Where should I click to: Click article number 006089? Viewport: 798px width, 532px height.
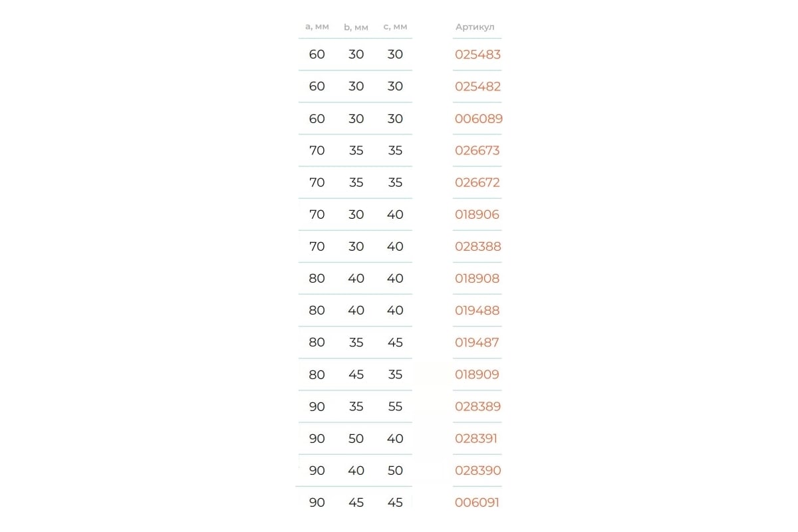pyautogui.click(x=478, y=119)
